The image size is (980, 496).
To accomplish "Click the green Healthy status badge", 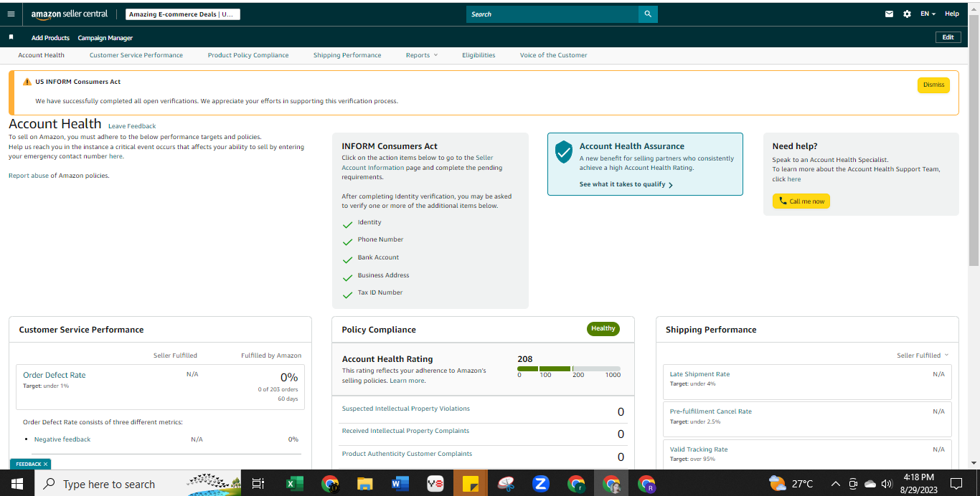I will pos(603,329).
